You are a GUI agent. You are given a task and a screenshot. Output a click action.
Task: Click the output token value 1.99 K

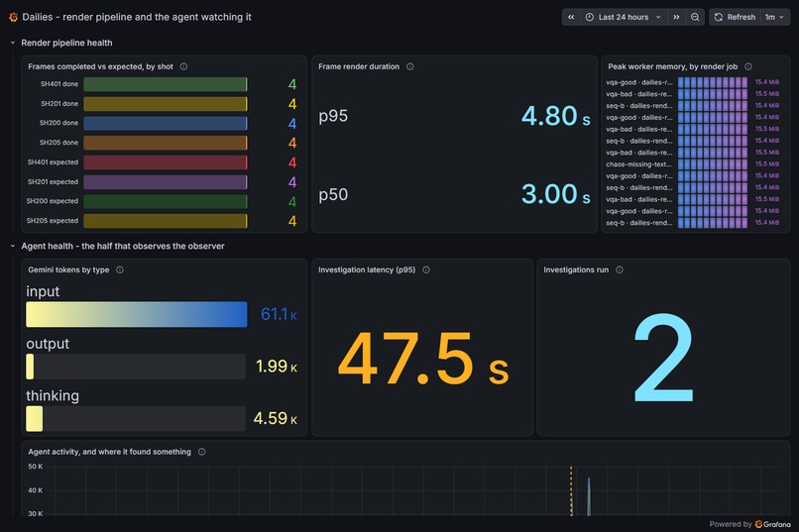coord(277,367)
